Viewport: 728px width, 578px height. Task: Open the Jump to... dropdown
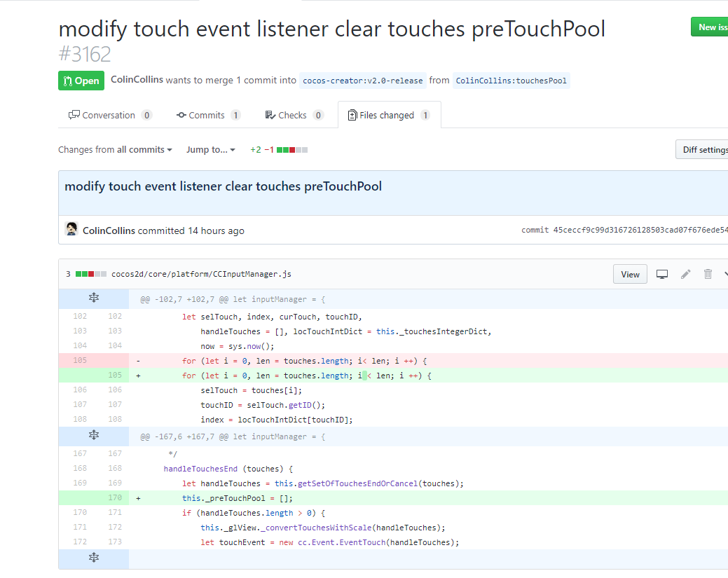211,149
